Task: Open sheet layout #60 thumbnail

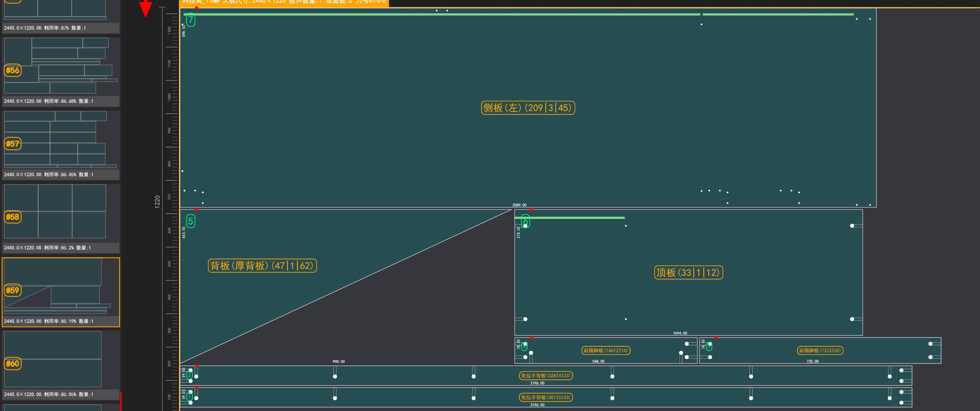Action: coord(61,360)
